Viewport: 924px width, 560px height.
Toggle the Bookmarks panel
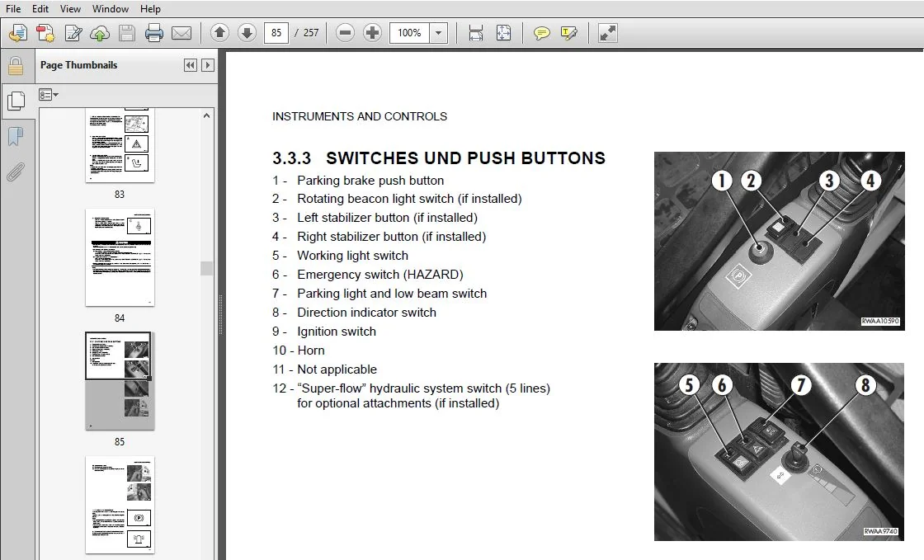point(16,137)
